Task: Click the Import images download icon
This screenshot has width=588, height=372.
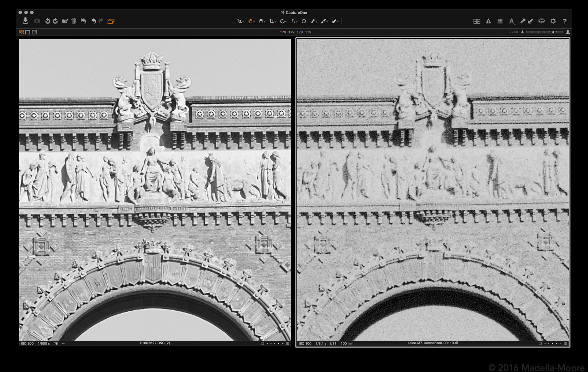Action: click(25, 21)
